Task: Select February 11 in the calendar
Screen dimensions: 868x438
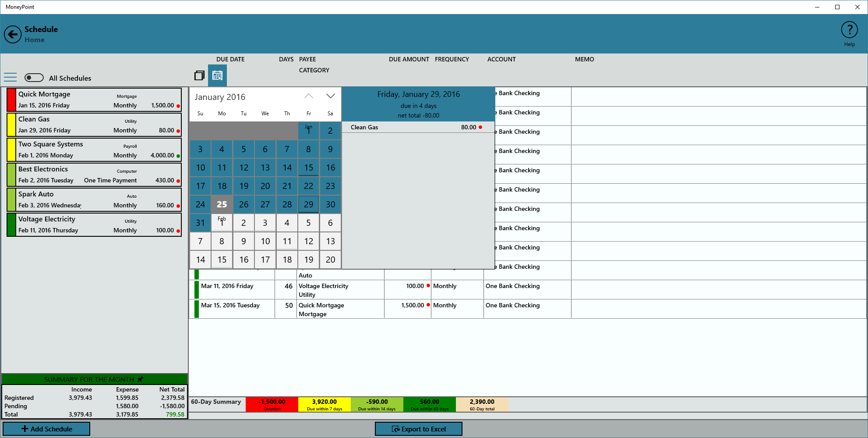Action: (x=287, y=241)
